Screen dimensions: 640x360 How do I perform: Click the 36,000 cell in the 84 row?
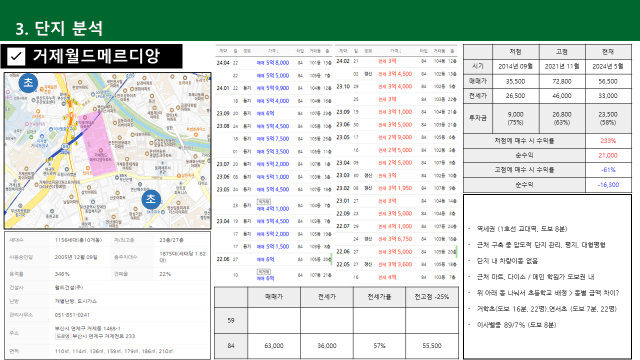coord(327,346)
